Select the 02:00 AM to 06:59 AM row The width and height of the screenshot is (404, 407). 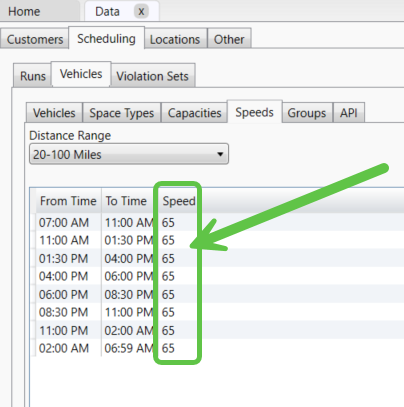(x=218, y=348)
